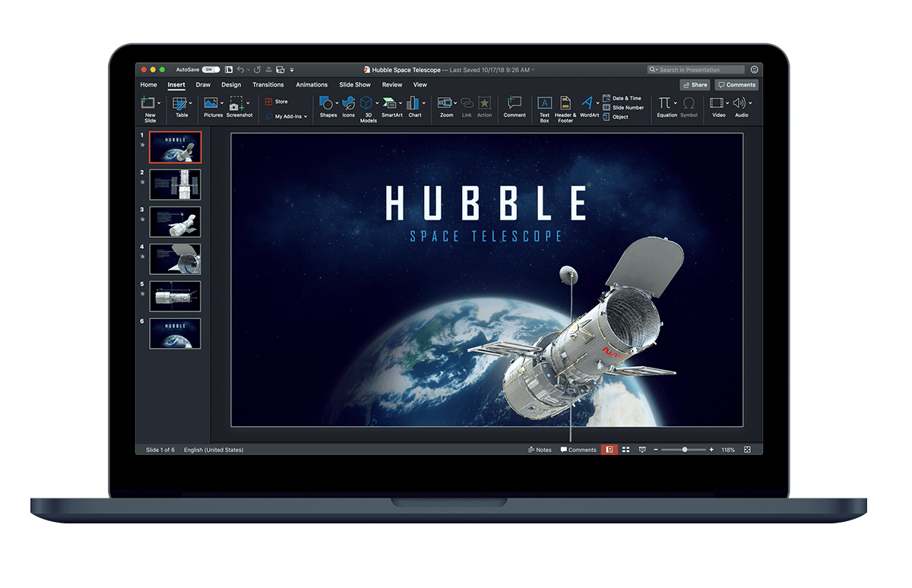The image size is (912, 588).
Task: Click the Share button
Action: coord(695,85)
